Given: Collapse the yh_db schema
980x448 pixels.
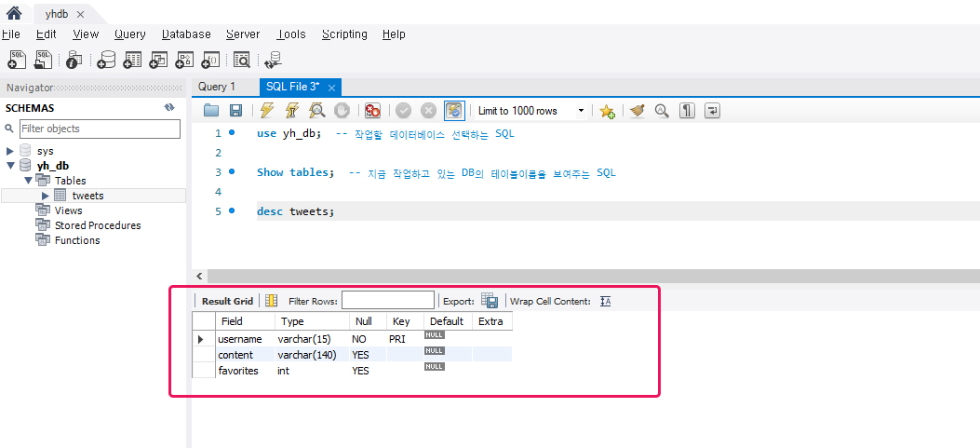Looking at the screenshot, I should (x=10, y=166).
